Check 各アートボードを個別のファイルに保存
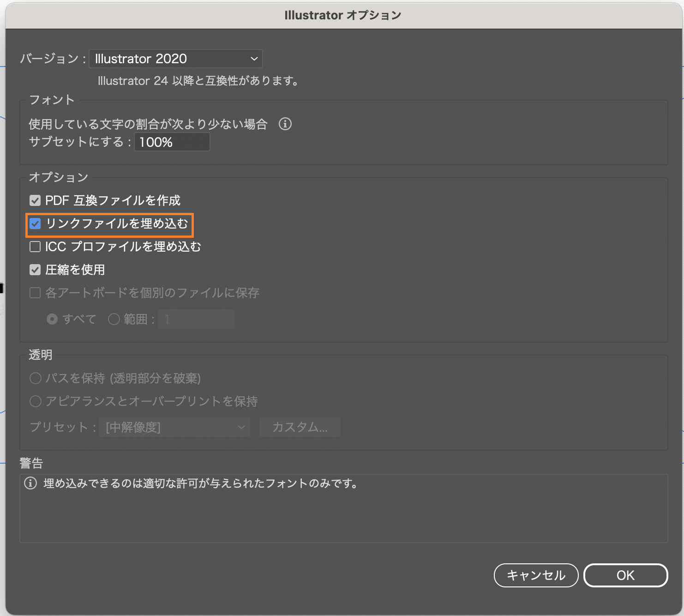This screenshot has width=684, height=616. point(35,293)
